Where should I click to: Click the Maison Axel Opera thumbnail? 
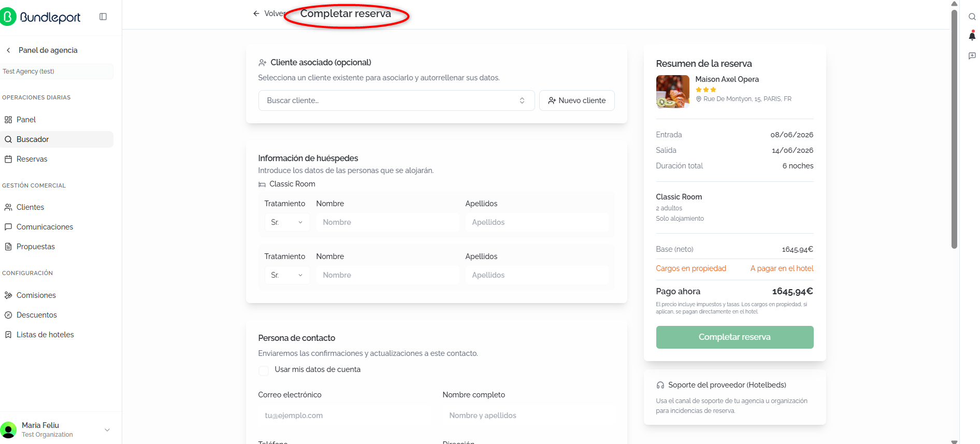672,92
